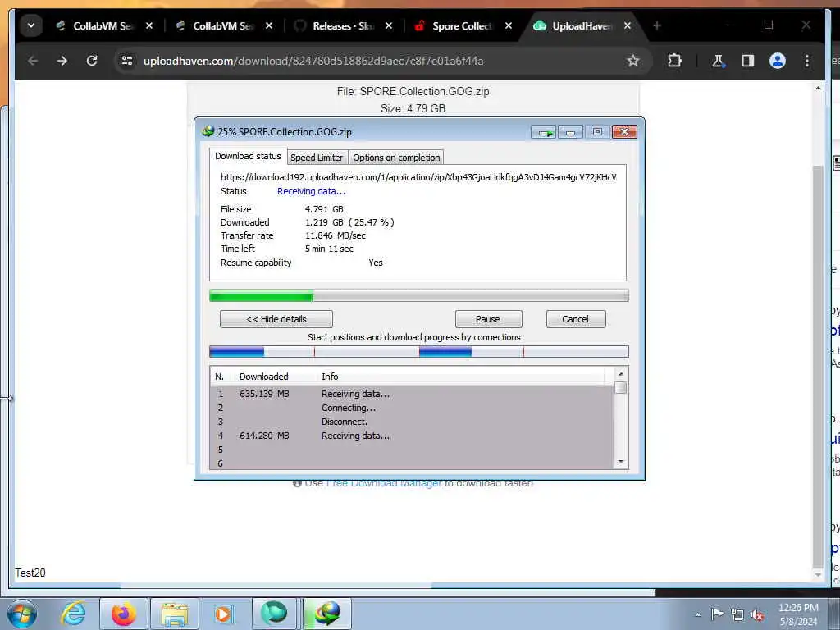Show hidden system tray icons

(x=697, y=614)
